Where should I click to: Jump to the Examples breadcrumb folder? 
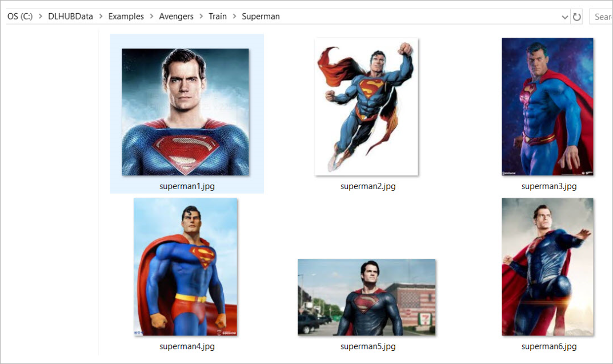click(126, 17)
